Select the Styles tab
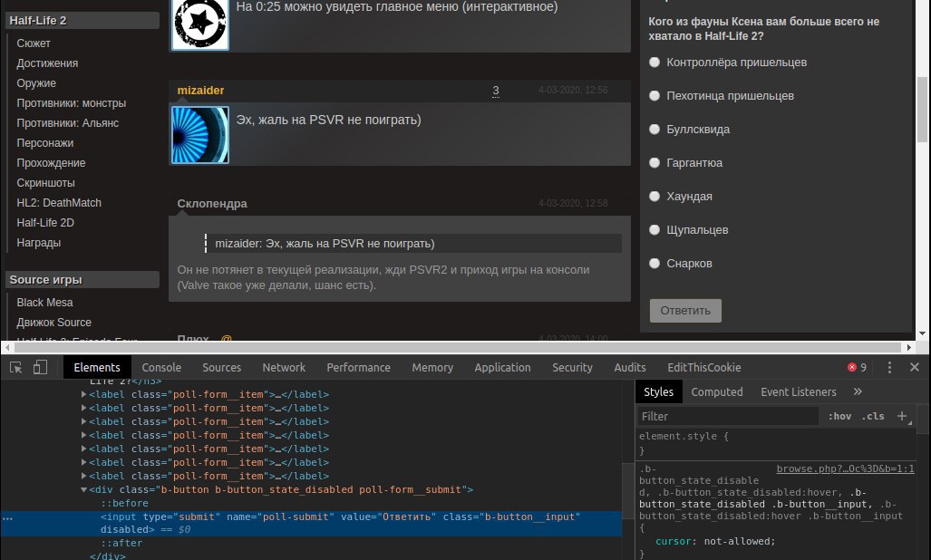The image size is (931, 560). [x=658, y=392]
